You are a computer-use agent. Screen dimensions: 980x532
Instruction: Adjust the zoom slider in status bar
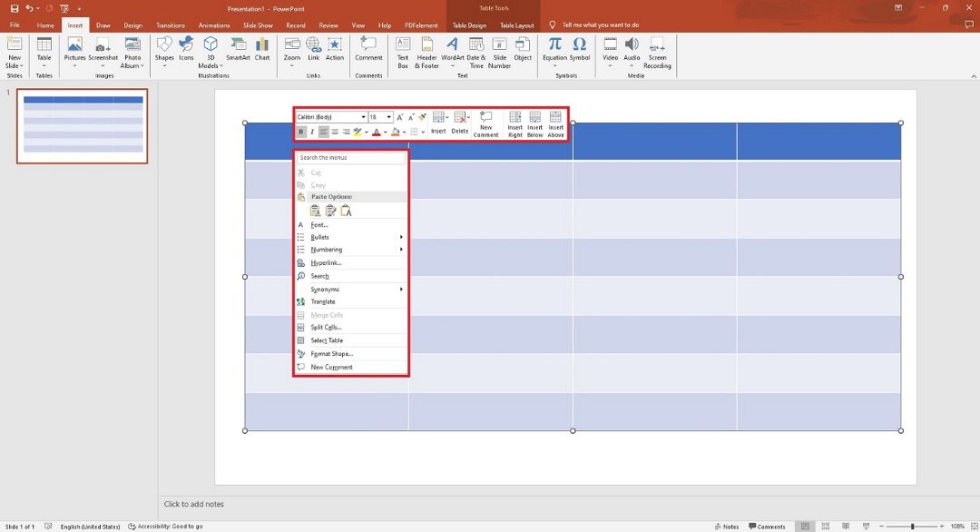[x=912, y=527]
